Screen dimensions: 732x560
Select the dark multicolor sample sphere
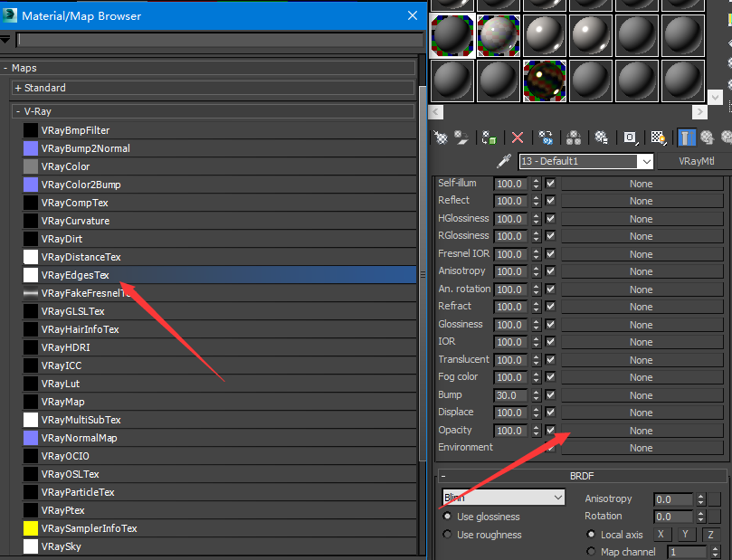(545, 81)
